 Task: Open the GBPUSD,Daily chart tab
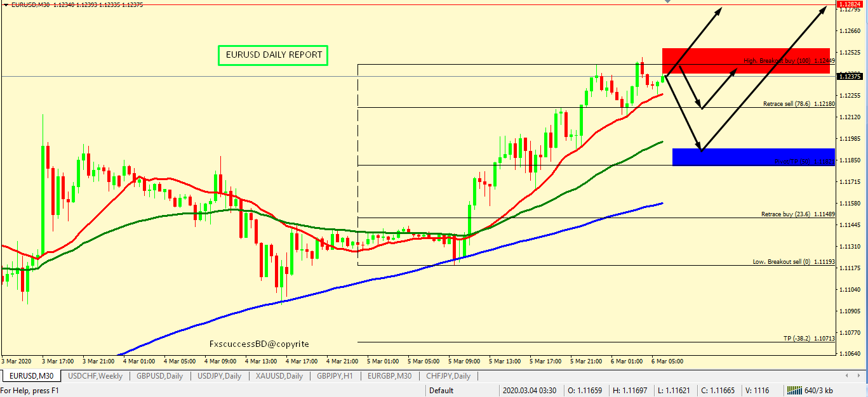click(x=159, y=376)
